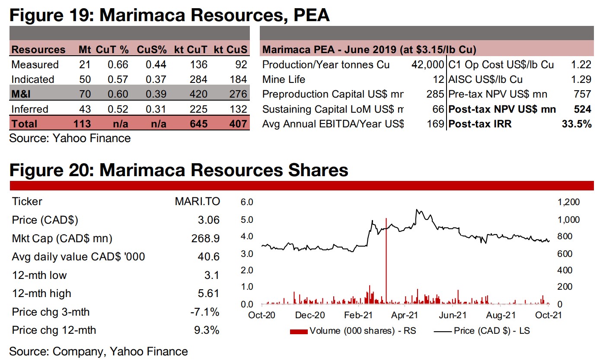Click the Resources column header
This screenshot has height=364, width=603.
(x=38, y=50)
